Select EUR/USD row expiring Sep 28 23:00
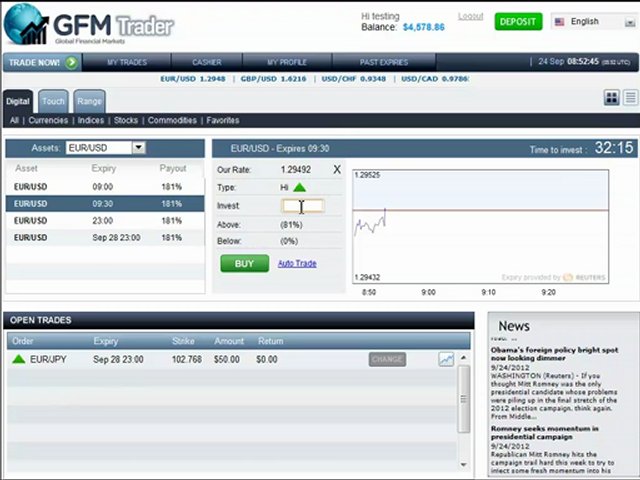This screenshot has width=640, height=480. [105, 238]
